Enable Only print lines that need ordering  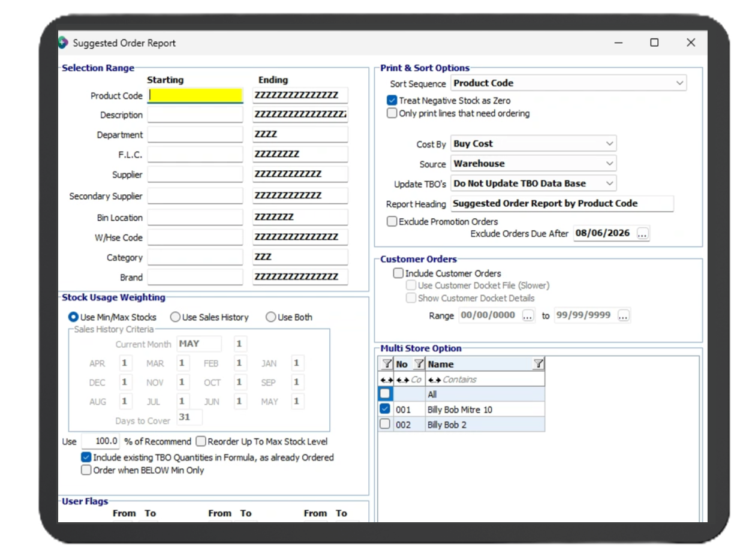tap(392, 113)
